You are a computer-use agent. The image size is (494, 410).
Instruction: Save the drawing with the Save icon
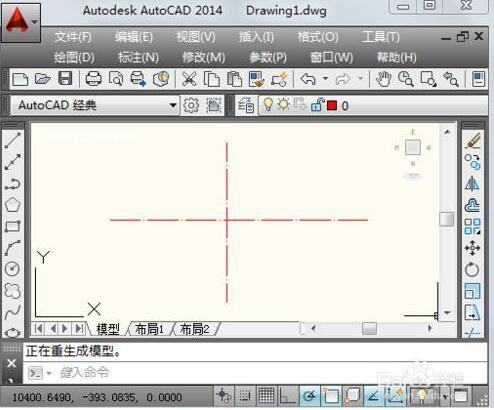[x=65, y=79]
